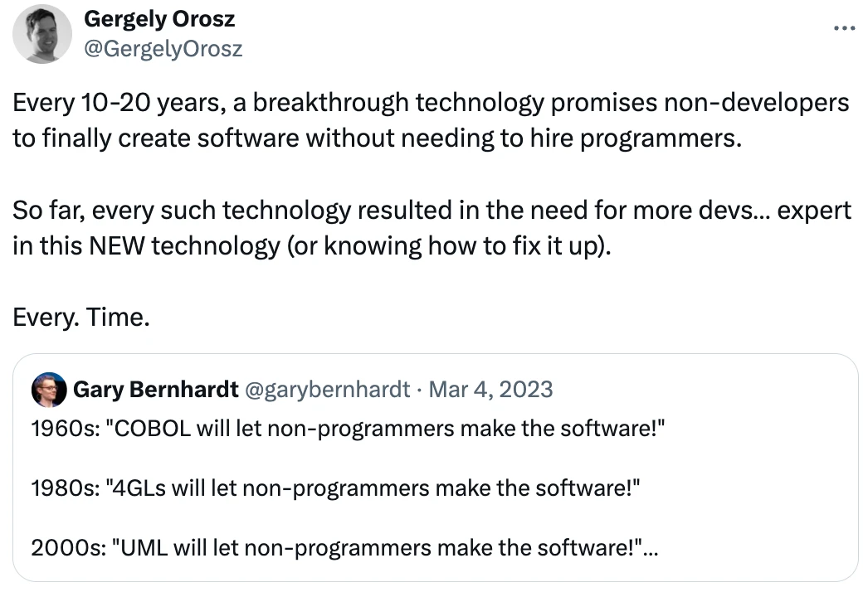Click the 'Every 10-20 years' paragraph
This screenshot has width=868, height=592.
(x=432, y=120)
